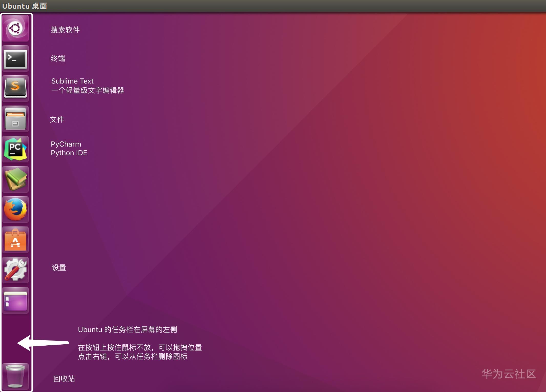Open the System Settings gear-and-wrench icon

coord(15,270)
